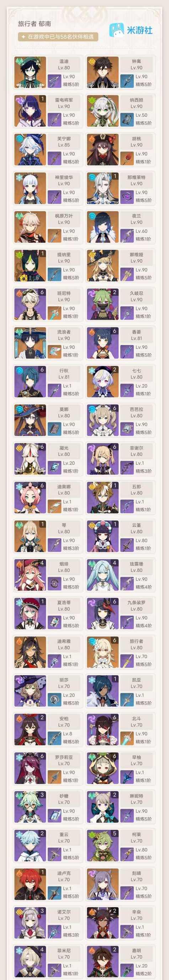Click 班尼特's constellation badge 6

point(42,293)
